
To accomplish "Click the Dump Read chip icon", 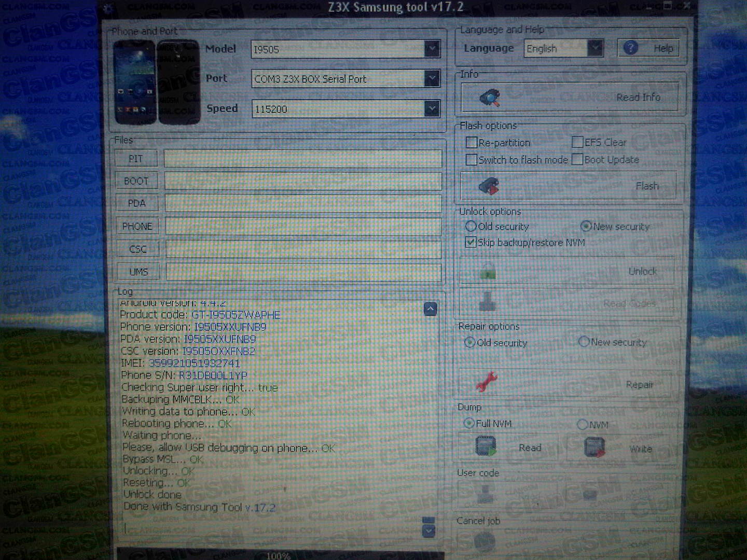I will pyautogui.click(x=486, y=446).
